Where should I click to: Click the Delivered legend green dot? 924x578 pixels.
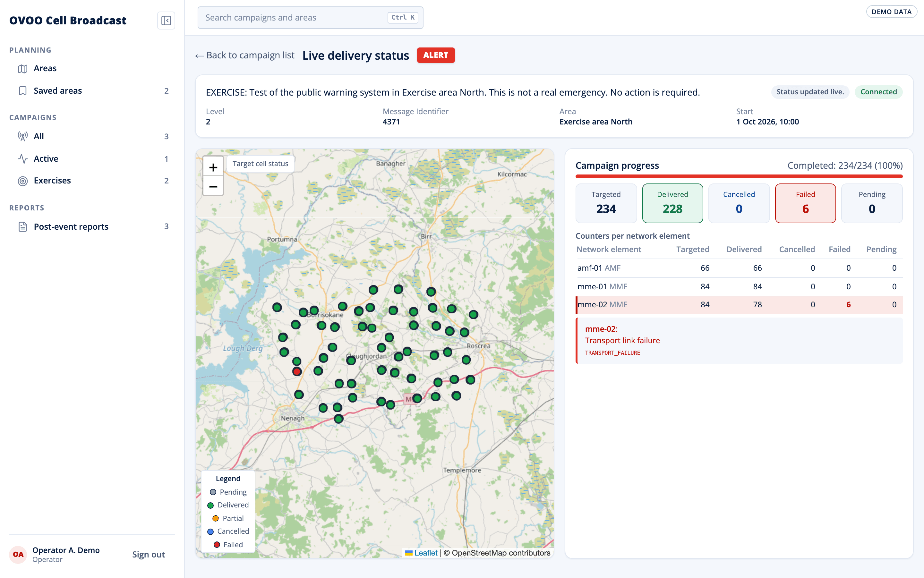click(210, 506)
